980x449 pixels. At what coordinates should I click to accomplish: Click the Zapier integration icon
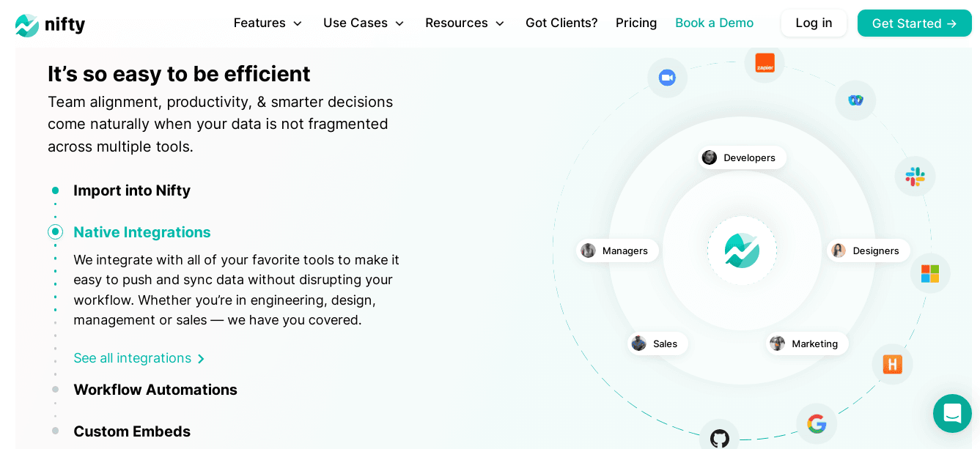764,64
